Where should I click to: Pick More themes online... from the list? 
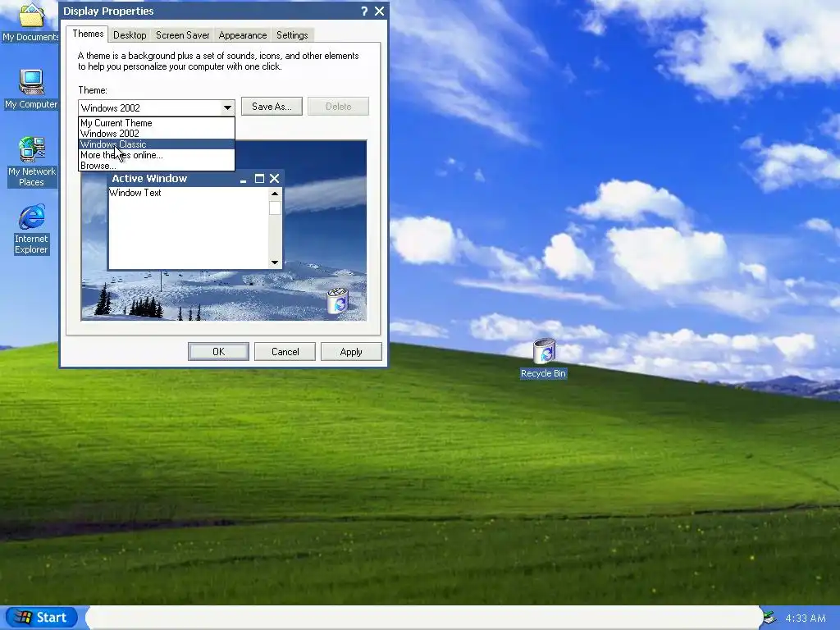pyautogui.click(x=157, y=155)
